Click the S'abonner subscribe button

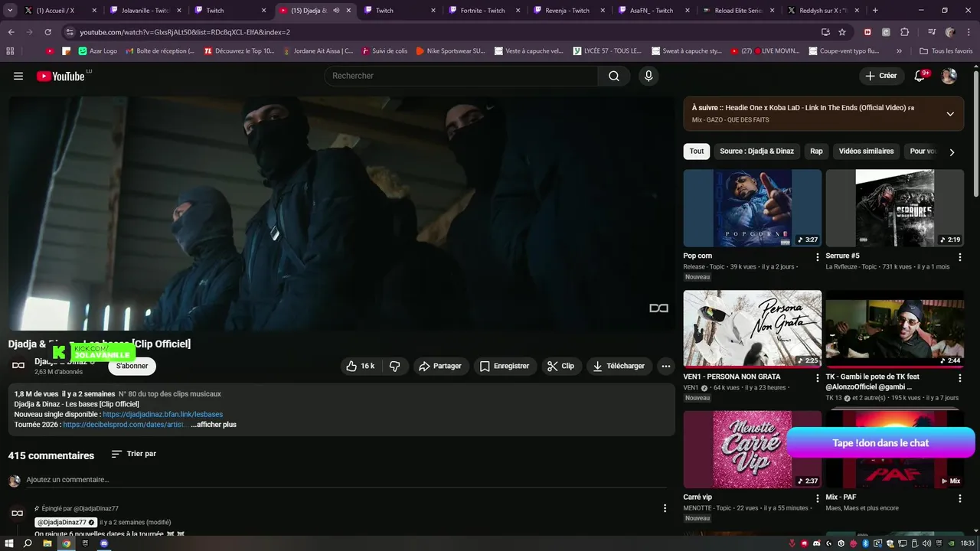(x=132, y=366)
